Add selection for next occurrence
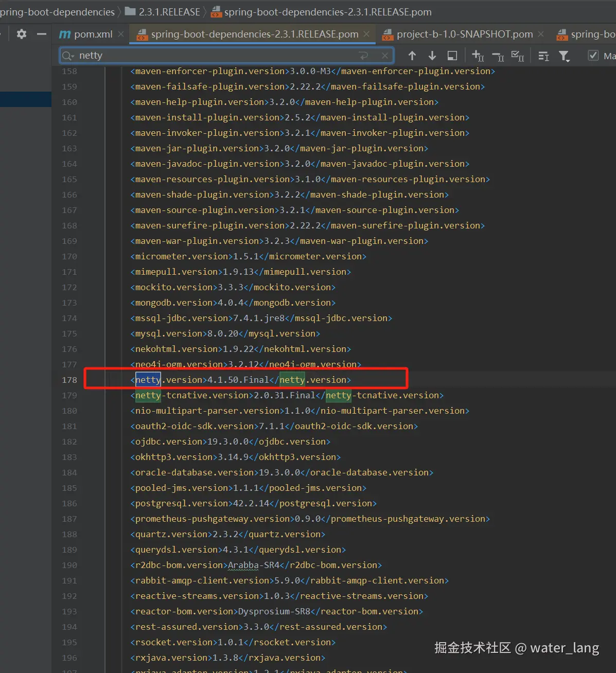 click(478, 56)
